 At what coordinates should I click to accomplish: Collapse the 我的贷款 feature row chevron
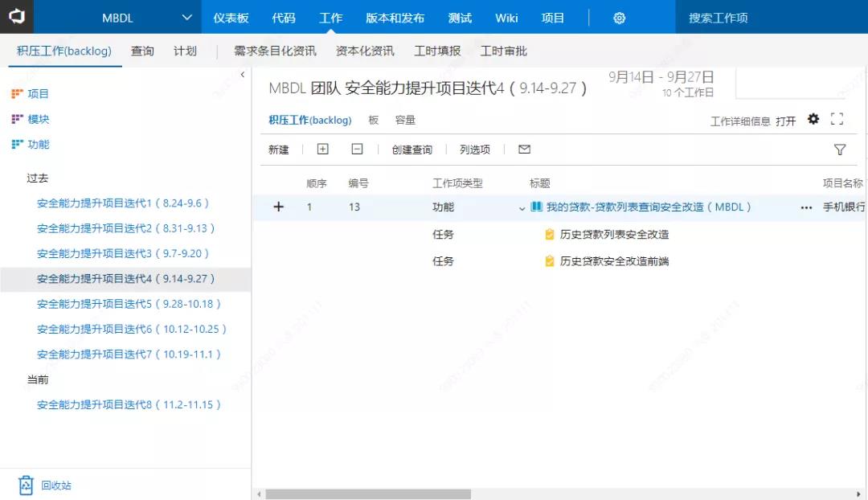pos(522,208)
